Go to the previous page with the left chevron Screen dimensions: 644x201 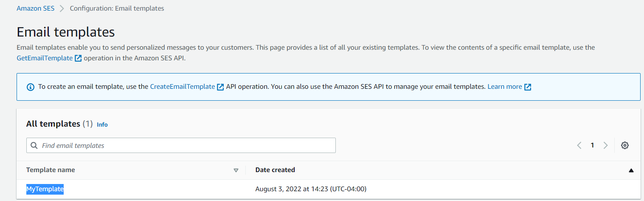click(579, 145)
